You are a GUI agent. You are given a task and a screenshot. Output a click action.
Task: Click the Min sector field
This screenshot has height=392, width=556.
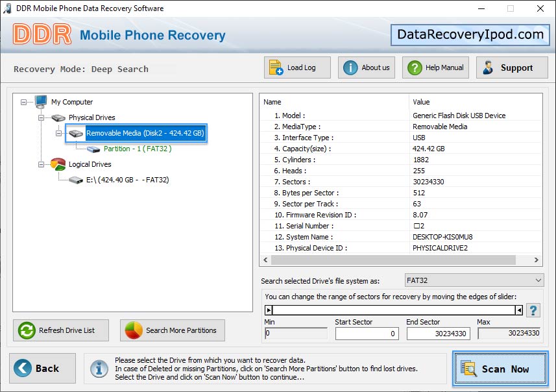[x=296, y=334]
